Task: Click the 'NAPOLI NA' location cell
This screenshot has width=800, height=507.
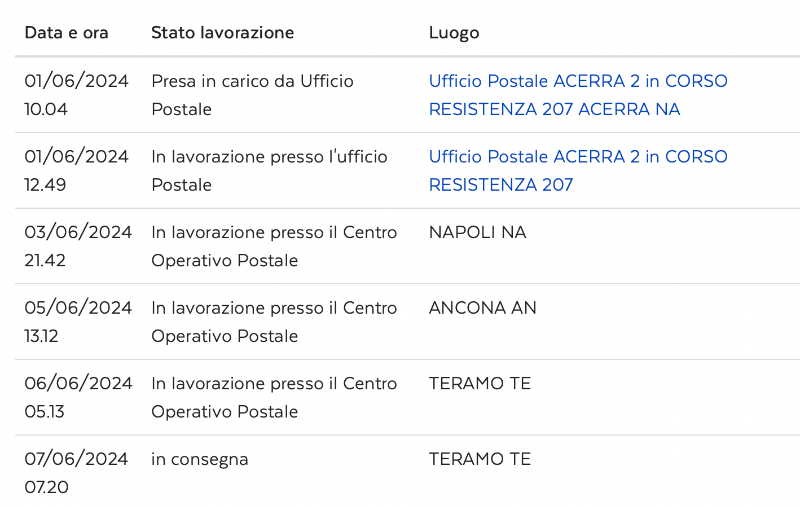Action: [477, 233]
